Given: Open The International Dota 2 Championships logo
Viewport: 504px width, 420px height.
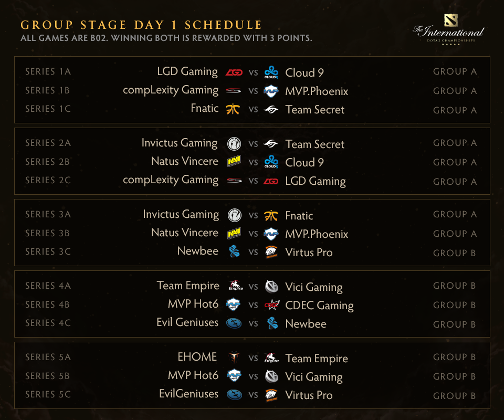Looking at the screenshot, I should click(x=448, y=30).
